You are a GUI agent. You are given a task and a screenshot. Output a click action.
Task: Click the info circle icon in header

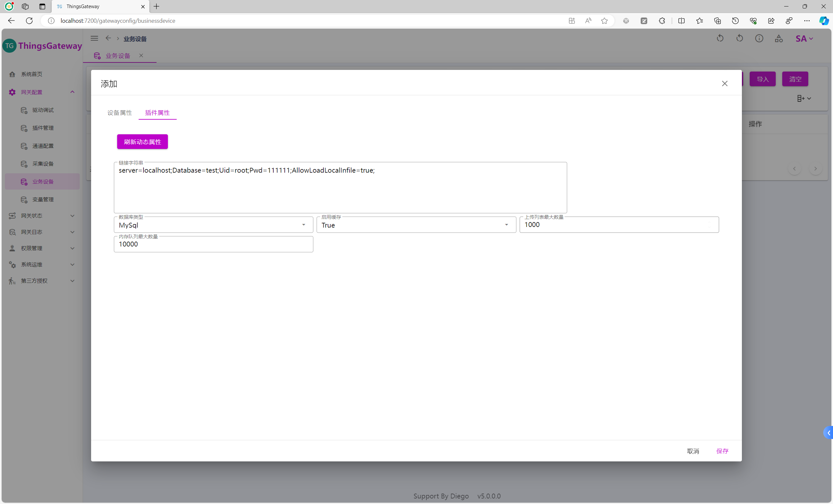point(759,38)
